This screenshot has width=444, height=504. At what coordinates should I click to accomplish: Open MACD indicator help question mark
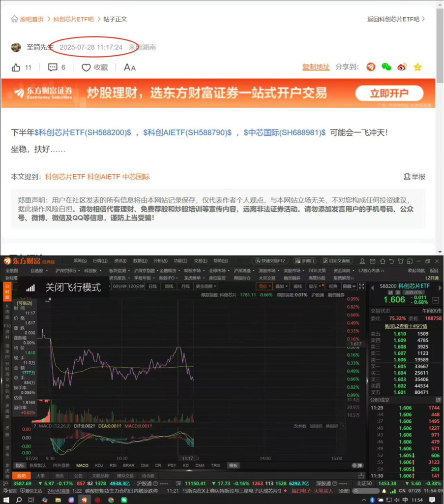[35, 426]
